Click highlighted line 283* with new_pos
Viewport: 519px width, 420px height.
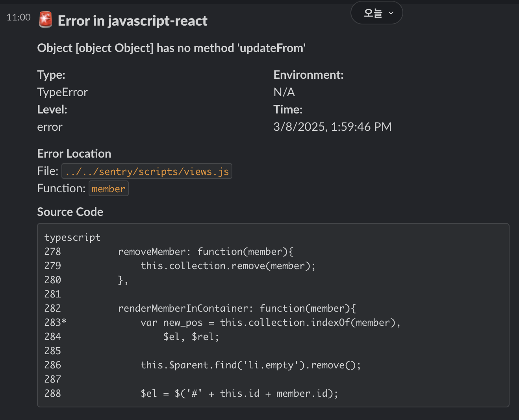[222, 323]
